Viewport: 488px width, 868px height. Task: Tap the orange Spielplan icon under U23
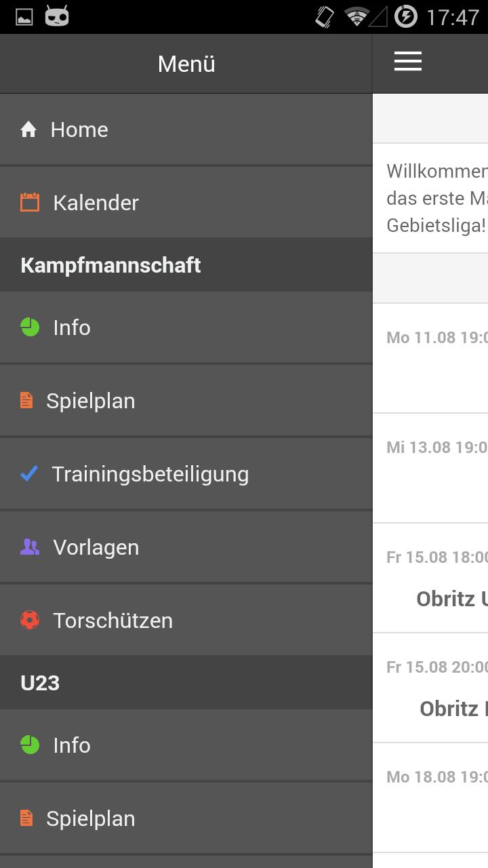point(26,818)
